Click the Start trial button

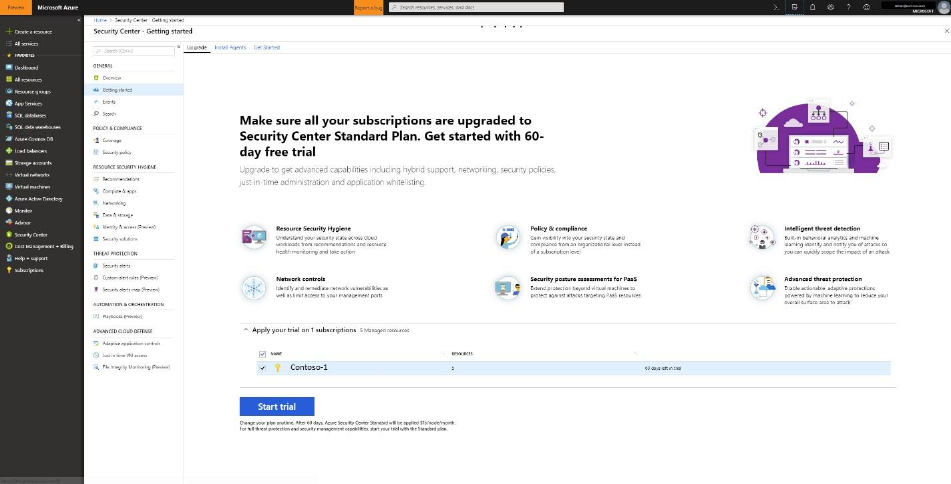click(x=277, y=406)
